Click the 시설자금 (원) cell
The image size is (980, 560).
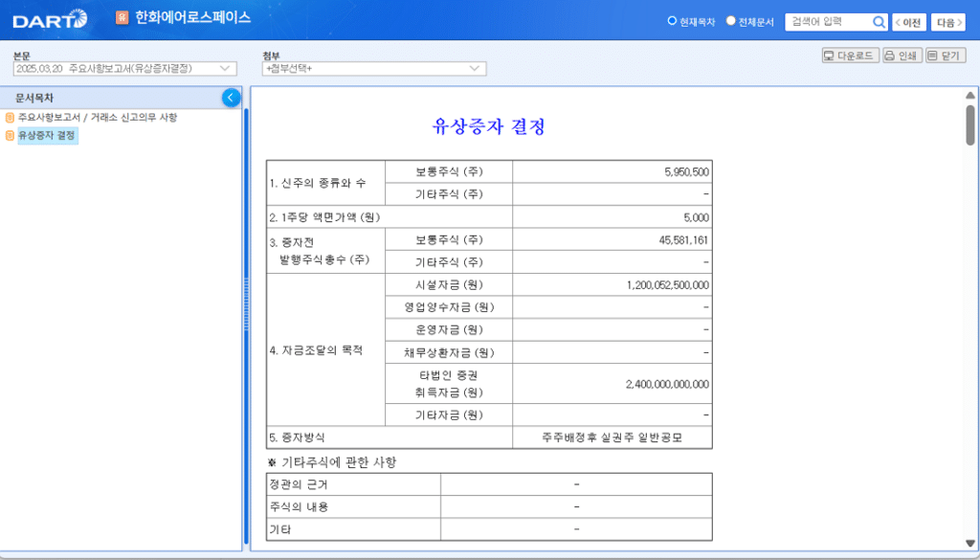[449, 285]
